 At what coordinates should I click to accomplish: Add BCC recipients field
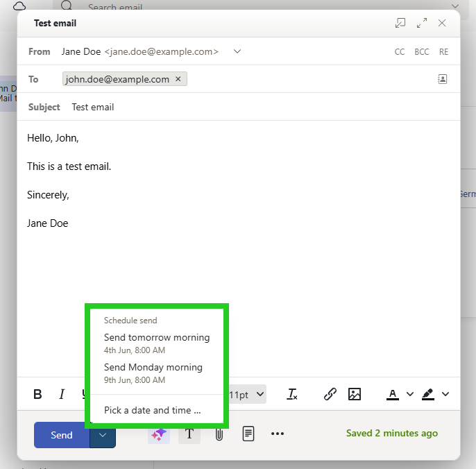point(421,52)
